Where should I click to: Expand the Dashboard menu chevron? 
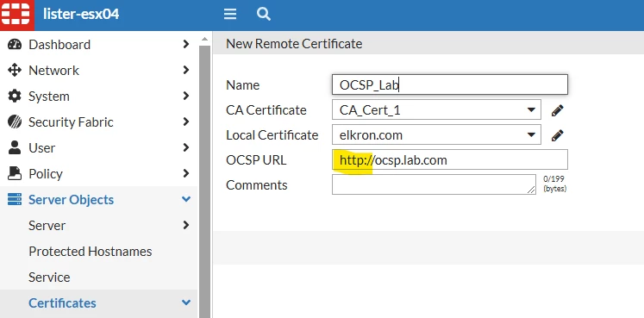pos(186,44)
